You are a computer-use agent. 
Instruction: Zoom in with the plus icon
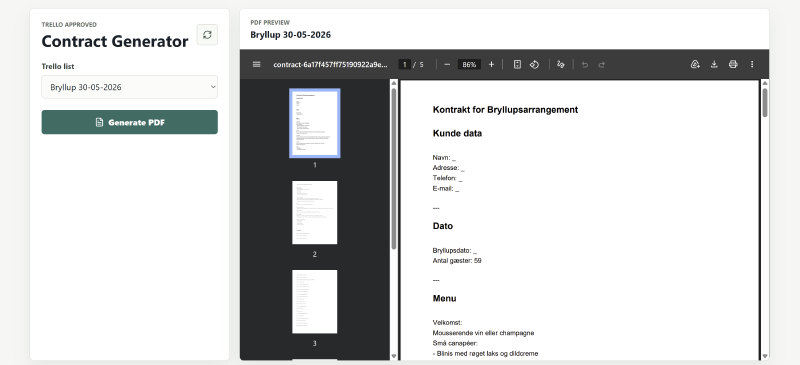point(491,64)
